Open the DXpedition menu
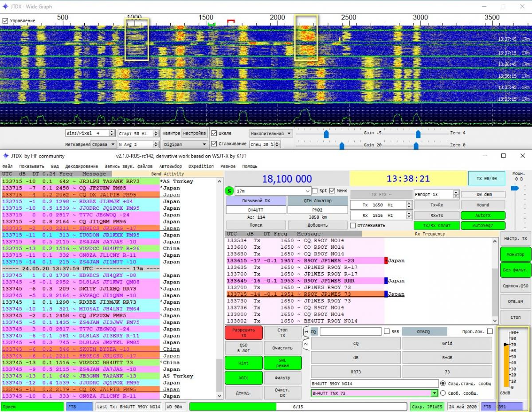Viewport: 532px width, 412px height. 201,166
